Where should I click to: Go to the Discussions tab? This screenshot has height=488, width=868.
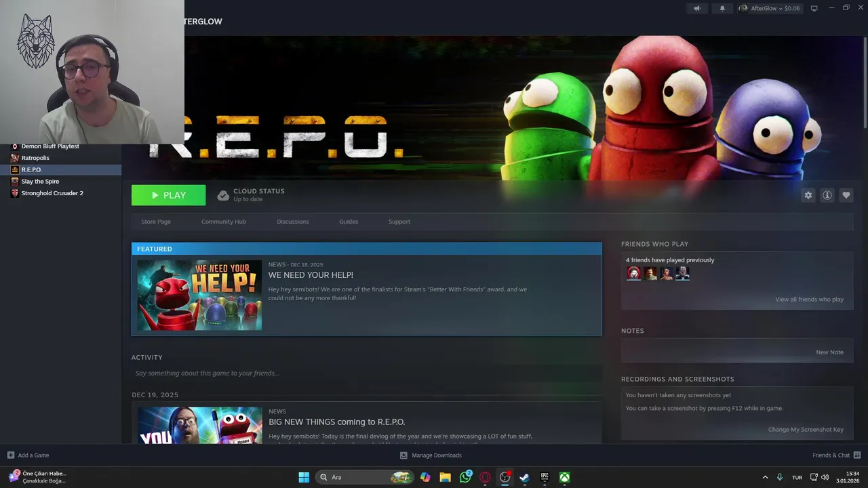[292, 222]
